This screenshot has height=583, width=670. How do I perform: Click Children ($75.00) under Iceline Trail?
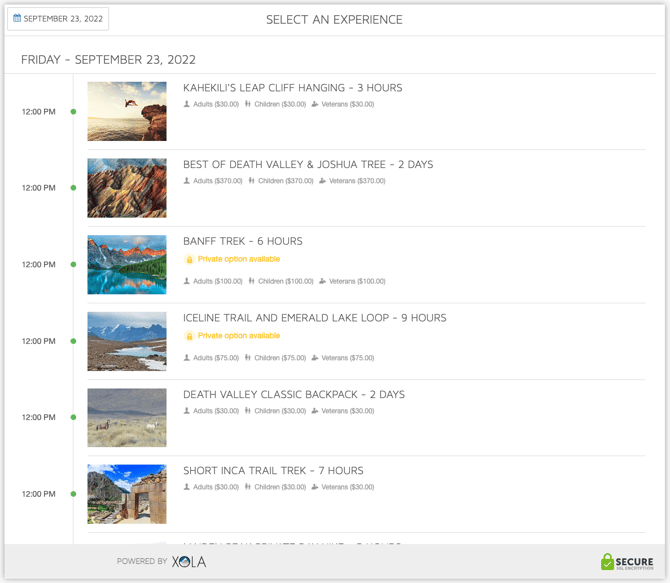(280, 358)
